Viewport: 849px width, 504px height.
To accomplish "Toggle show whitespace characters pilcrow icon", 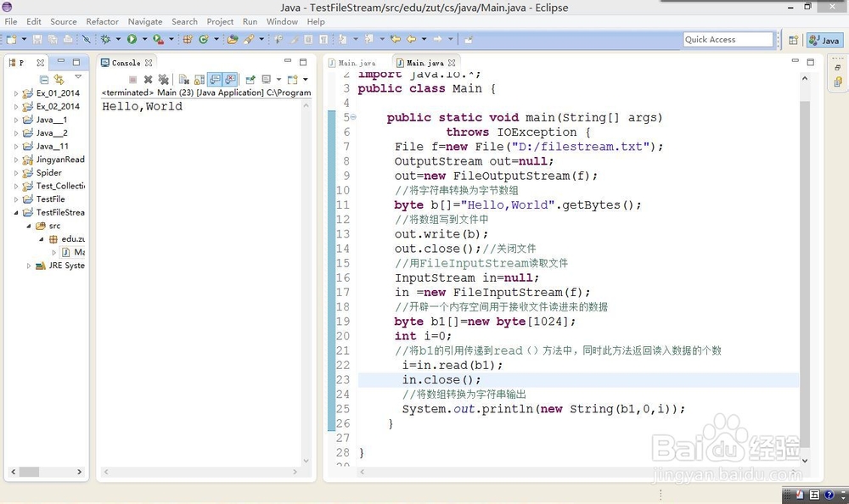I will coord(323,39).
